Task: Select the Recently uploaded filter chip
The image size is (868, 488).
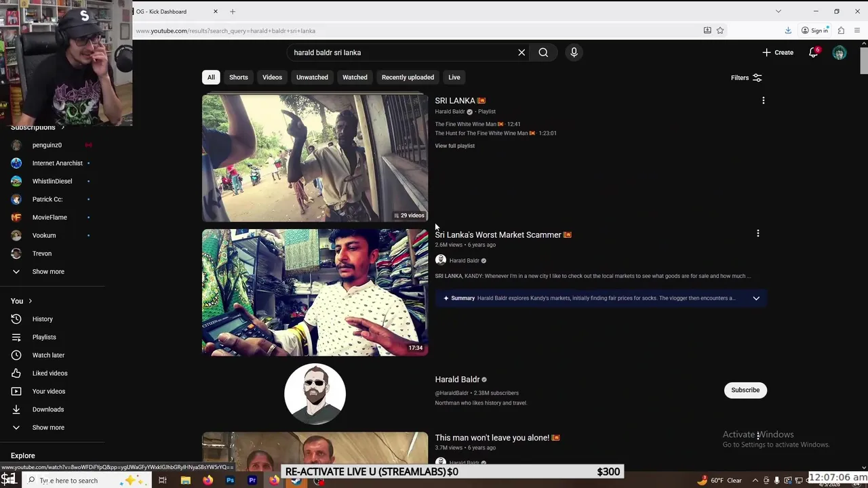Action: pyautogui.click(x=408, y=77)
